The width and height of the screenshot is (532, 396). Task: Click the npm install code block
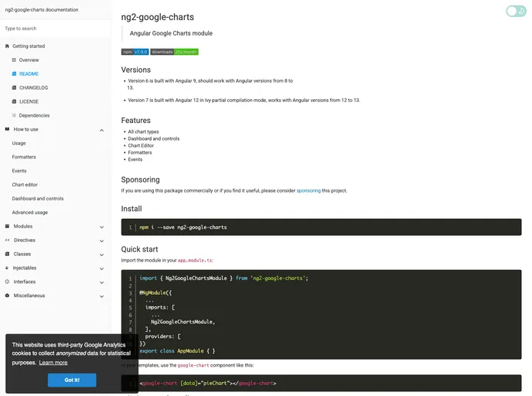point(321,227)
